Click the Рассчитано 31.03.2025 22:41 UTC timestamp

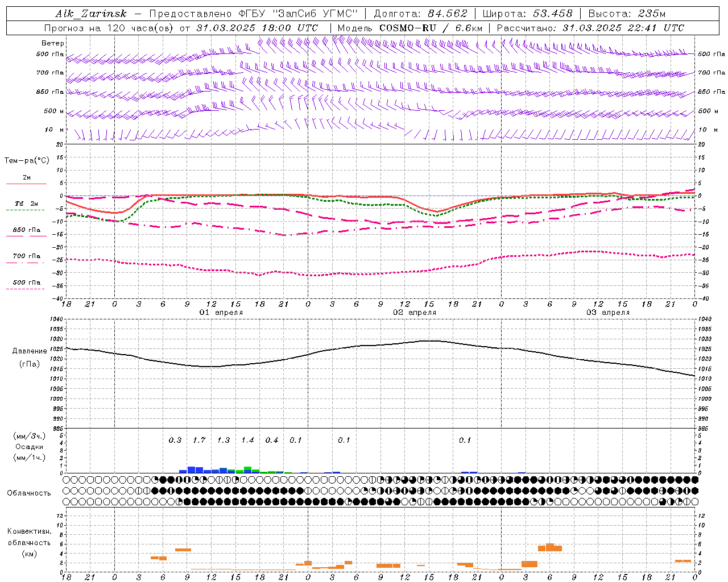590,28
